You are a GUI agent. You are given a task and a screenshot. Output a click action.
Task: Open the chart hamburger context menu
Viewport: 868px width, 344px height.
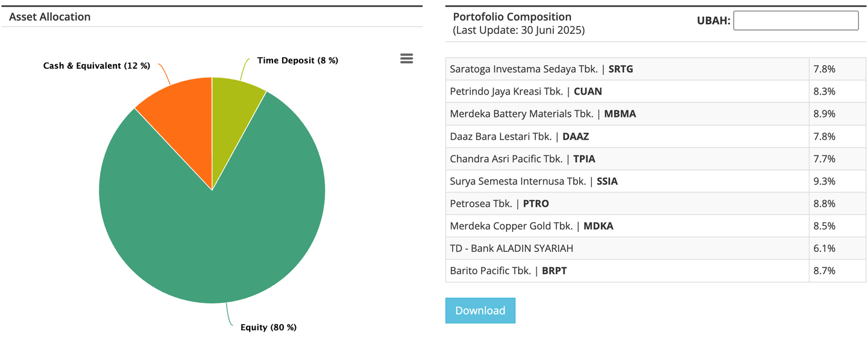[x=407, y=58]
